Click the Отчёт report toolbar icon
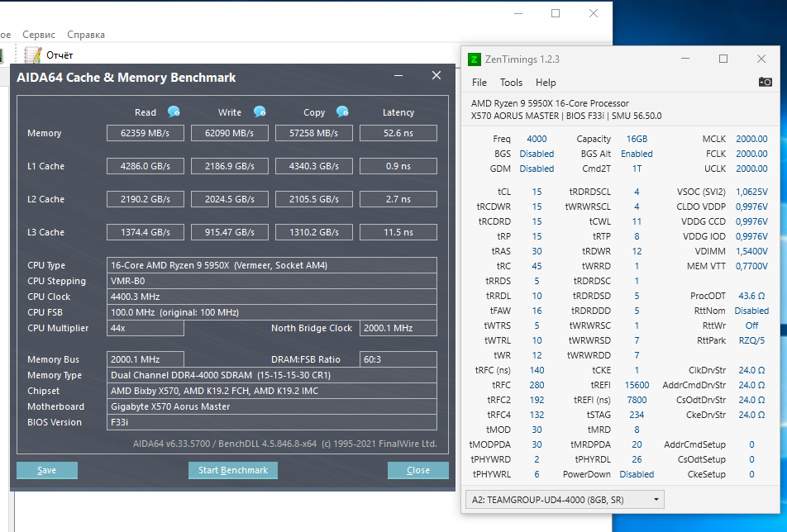Viewport: 787px width, 532px height. (32, 55)
